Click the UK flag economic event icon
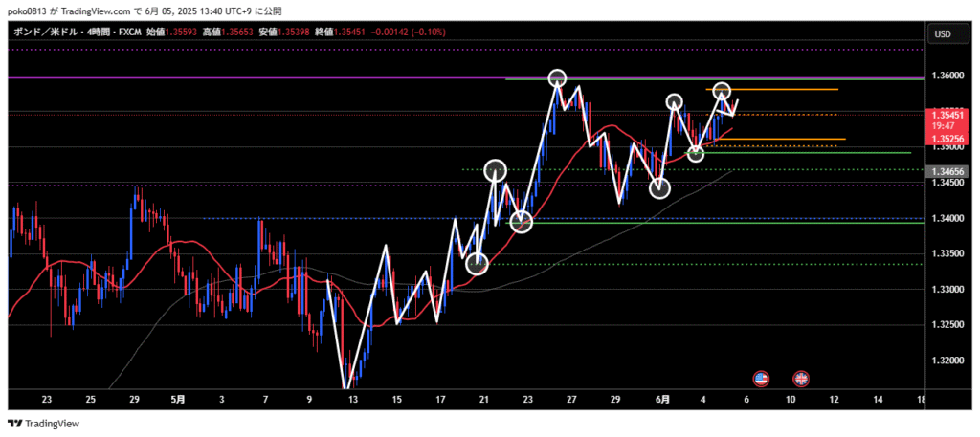This screenshot has height=437, width=980. click(800, 378)
